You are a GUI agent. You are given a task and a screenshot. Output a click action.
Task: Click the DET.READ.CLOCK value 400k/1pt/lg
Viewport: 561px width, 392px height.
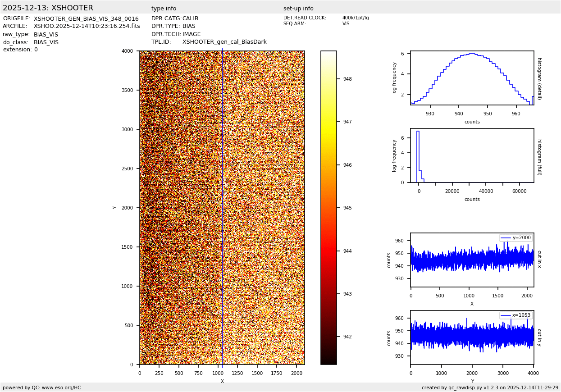(x=355, y=18)
